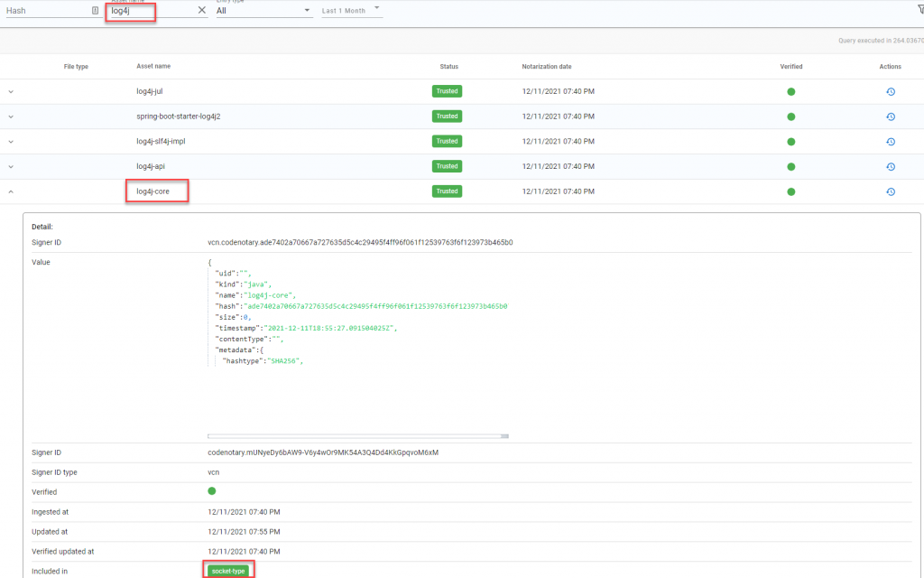Collapse the log4j-core row details

pos(11,191)
